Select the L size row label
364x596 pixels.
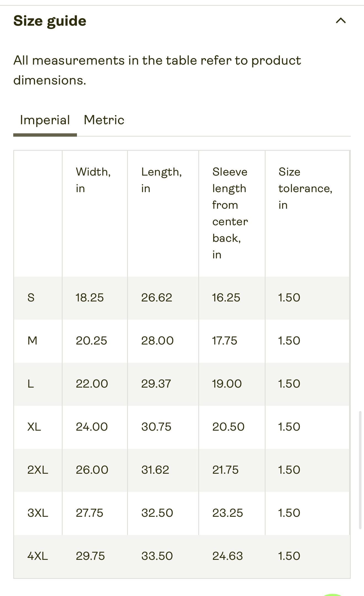click(31, 384)
